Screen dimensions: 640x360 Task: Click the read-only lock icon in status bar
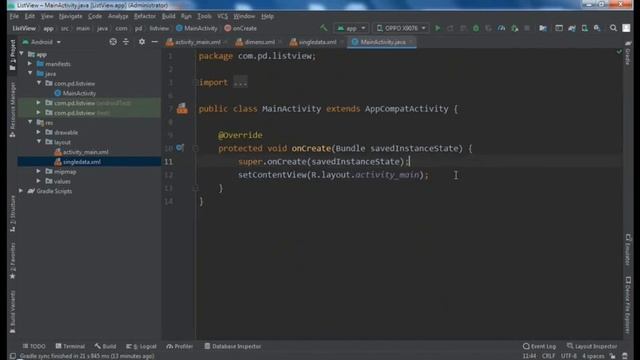tap(612, 356)
